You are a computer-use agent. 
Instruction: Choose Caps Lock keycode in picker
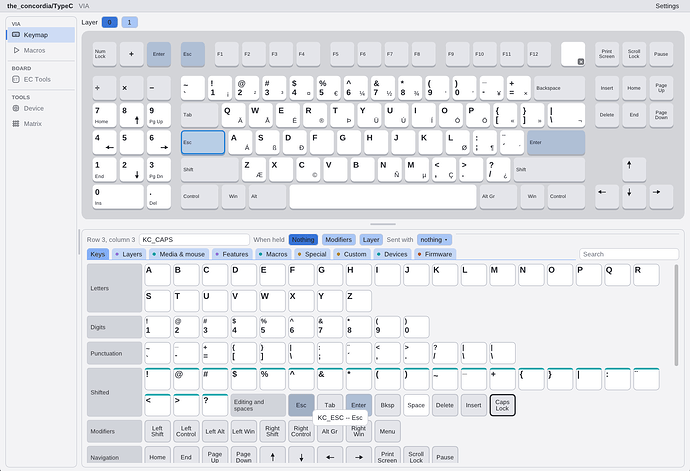[502, 405]
